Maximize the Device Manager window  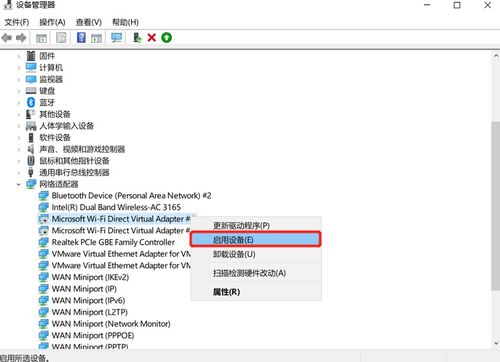point(457,5)
